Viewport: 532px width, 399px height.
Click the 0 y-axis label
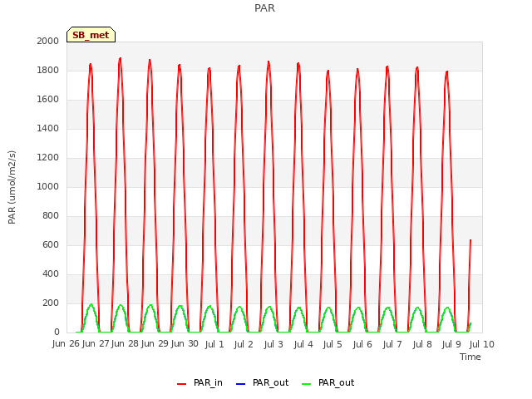(57, 332)
